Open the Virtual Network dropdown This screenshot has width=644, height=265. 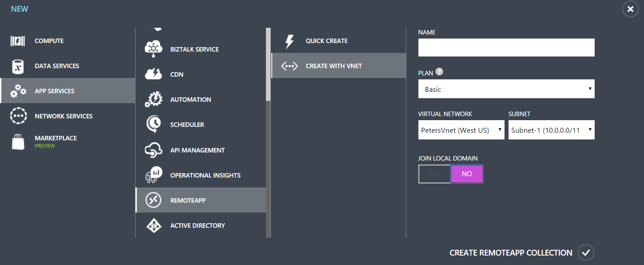tap(461, 130)
